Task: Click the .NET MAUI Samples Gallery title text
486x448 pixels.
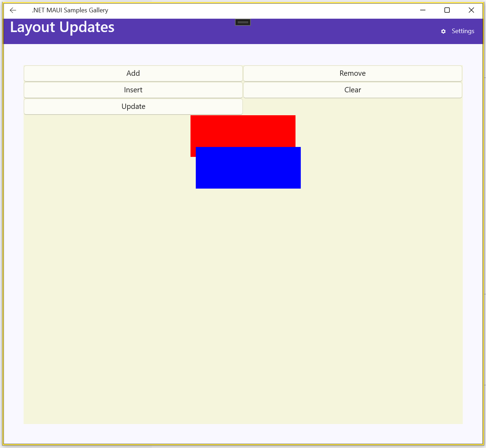Action: [x=70, y=10]
